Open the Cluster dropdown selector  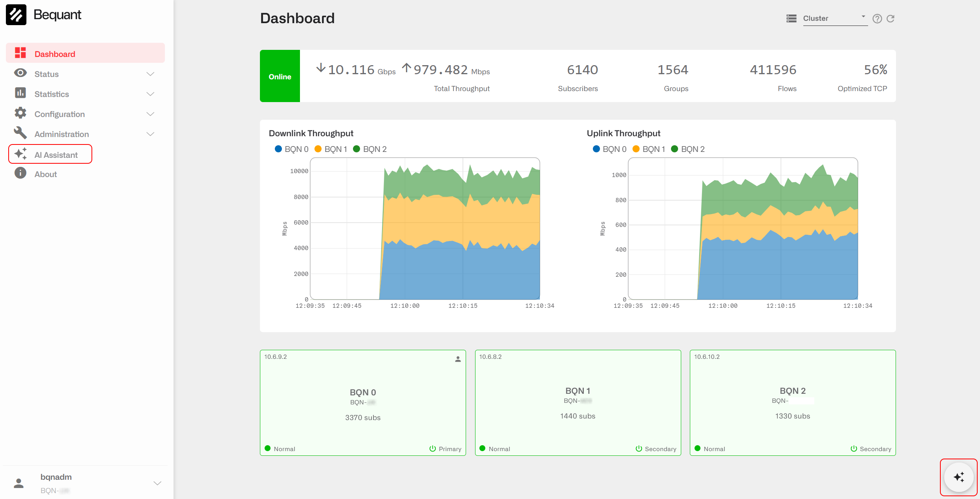click(x=835, y=18)
